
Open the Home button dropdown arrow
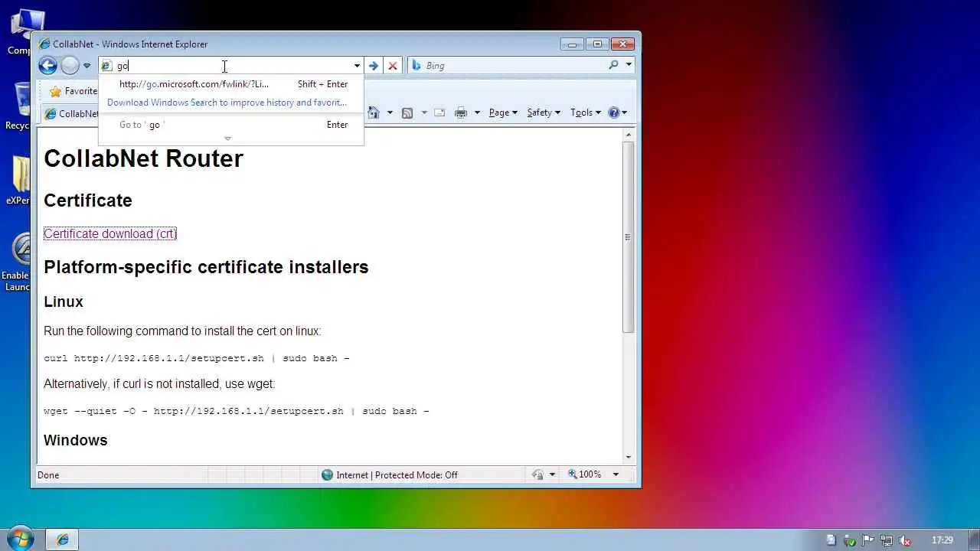(390, 112)
